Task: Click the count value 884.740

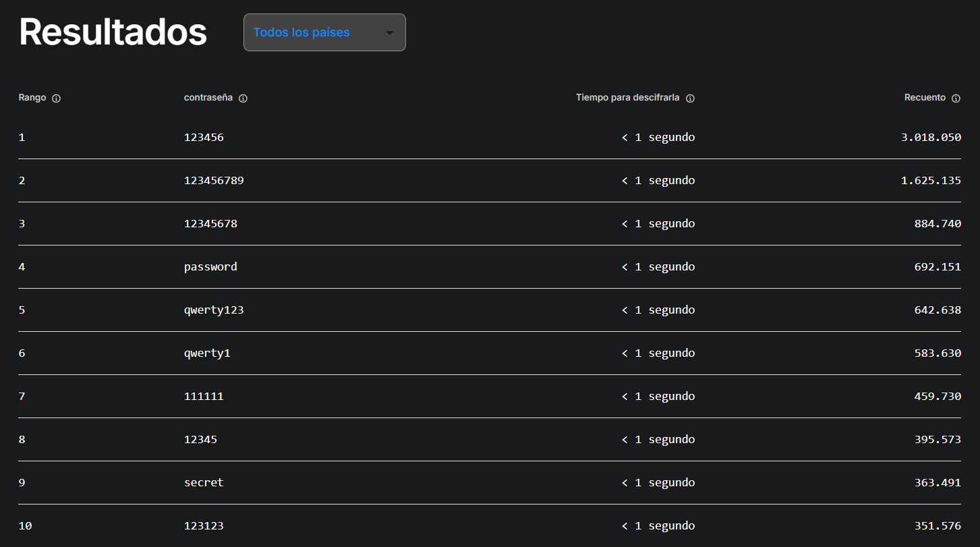Action: (x=938, y=224)
